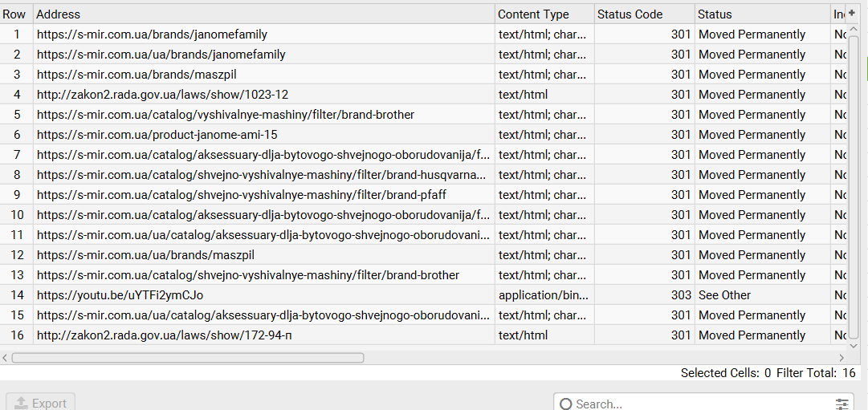Click the plus icon to add columns
Screen dimensions: 868x410
click(x=852, y=13)
